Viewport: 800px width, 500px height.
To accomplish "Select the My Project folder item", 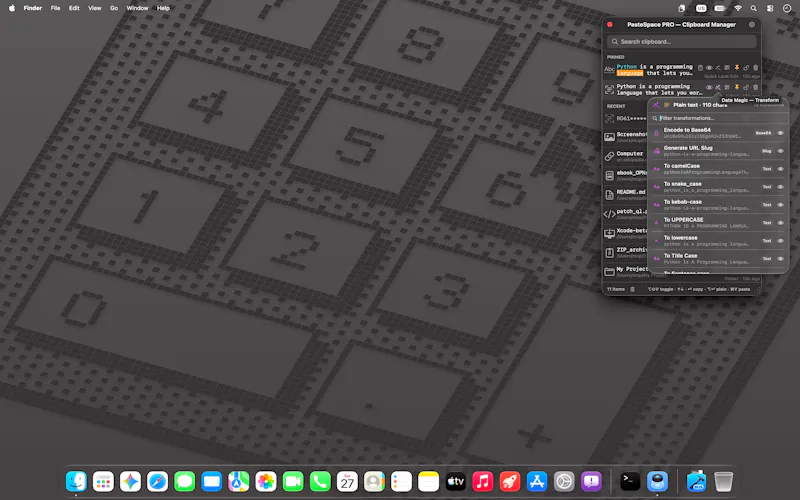I will [x=626, y=271].
